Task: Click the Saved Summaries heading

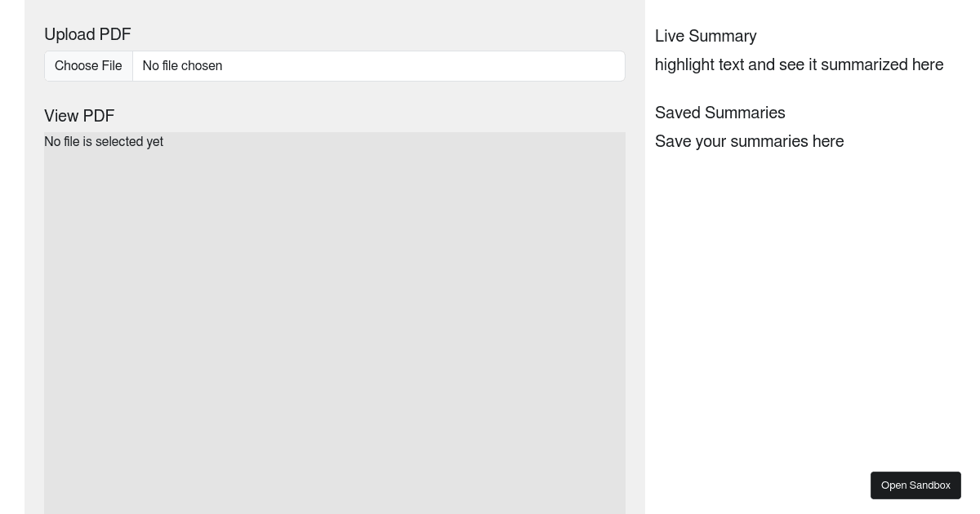Action: click(720, 113)
